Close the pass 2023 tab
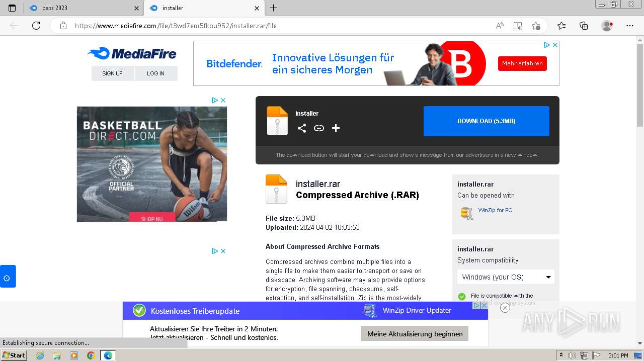This screenshot has width=644, height=362. (137, 8)
